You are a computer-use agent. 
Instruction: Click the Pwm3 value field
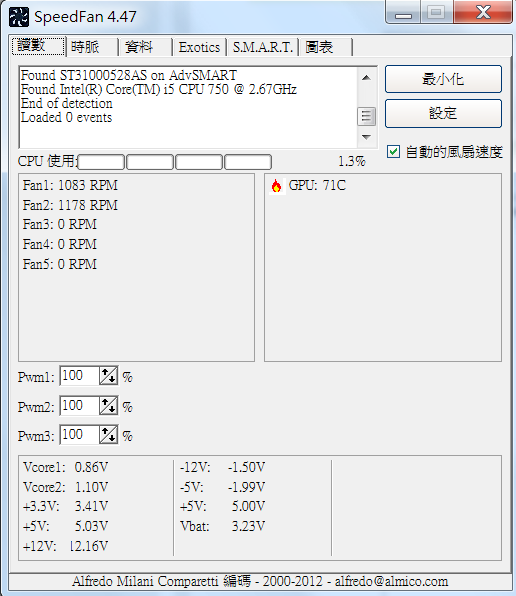[x=79, y=434]
